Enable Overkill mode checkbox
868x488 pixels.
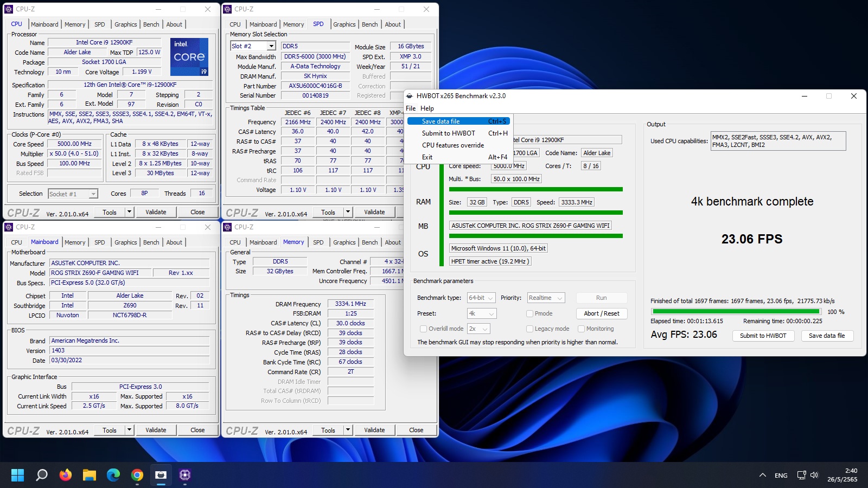pos(423,329)
